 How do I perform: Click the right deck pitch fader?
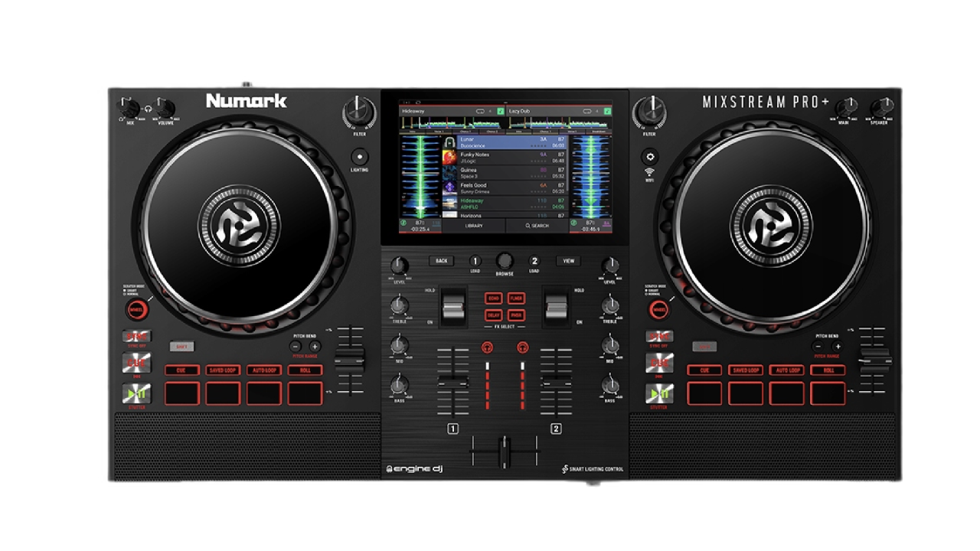click(x=874, y=360)
